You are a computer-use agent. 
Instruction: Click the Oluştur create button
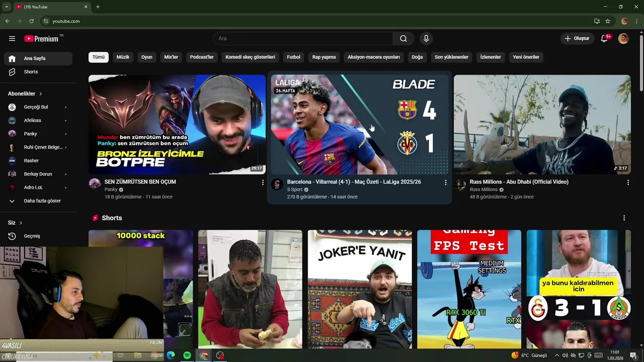coord(577,39)
